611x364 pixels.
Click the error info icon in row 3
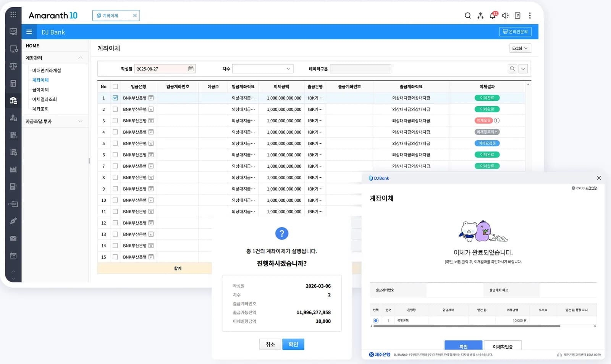496,121
